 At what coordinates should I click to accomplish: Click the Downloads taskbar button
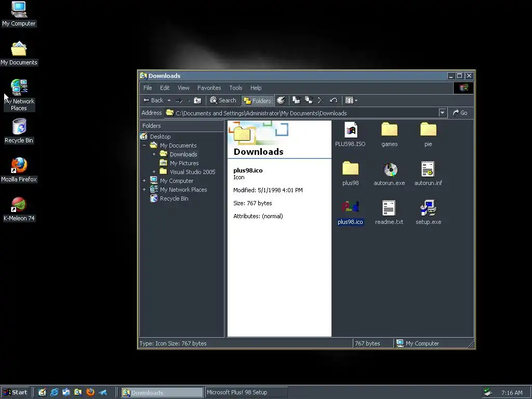162,392
